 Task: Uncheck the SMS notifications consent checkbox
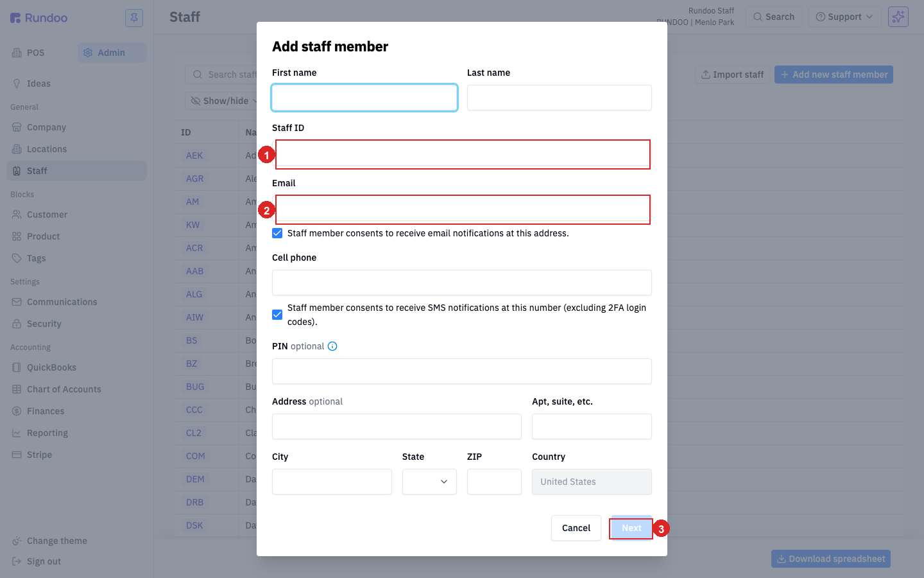point(277,315)
